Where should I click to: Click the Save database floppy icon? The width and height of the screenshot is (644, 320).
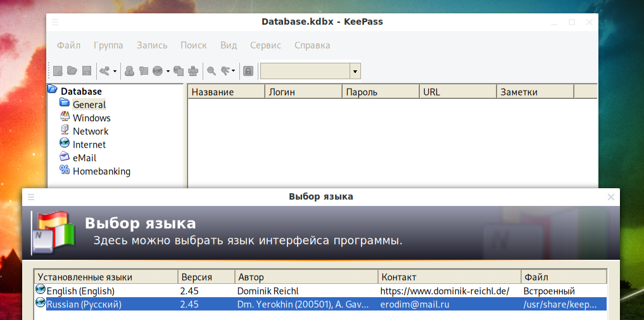86,71
